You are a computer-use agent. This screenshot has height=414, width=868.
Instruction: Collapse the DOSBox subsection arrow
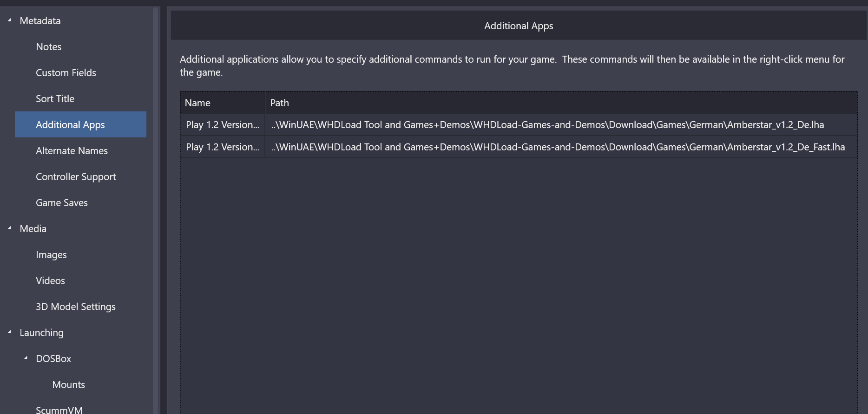(x=26, y=358)
